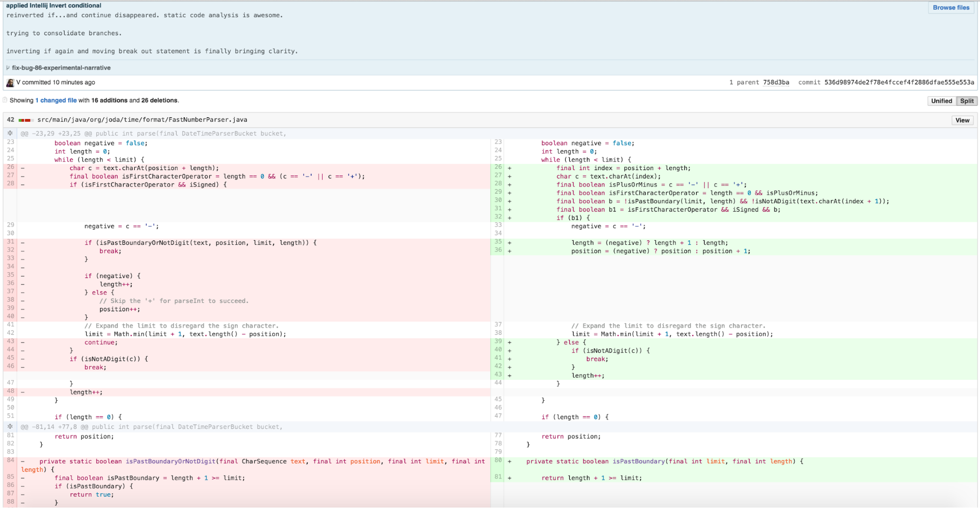Click left-side line number 48

[x=10, y=391]
